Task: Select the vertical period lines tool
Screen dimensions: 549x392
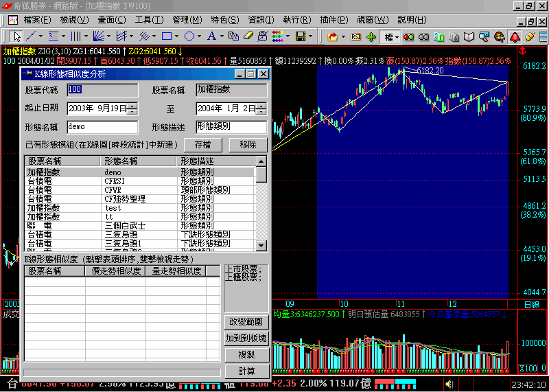Action: [75, 36]
